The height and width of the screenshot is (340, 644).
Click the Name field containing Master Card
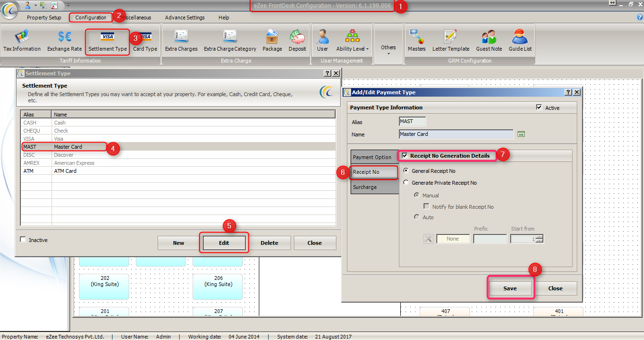(x=456, y=134)
